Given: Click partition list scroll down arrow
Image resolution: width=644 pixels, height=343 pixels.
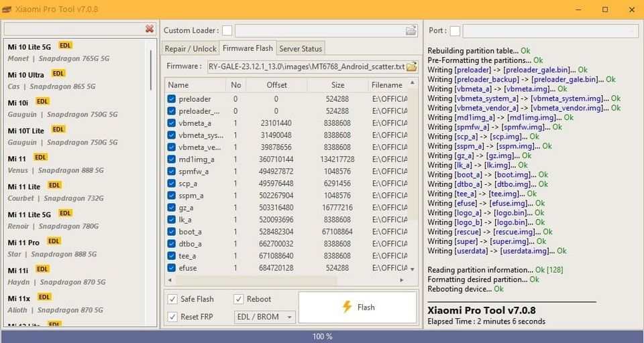Looking at the screenshot, I should click(413, 269).
